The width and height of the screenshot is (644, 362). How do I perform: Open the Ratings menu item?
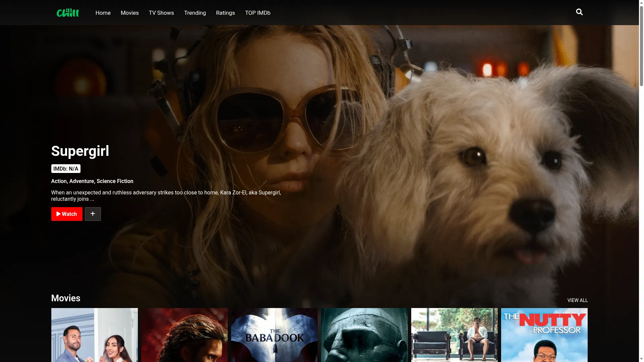(225, 13)
